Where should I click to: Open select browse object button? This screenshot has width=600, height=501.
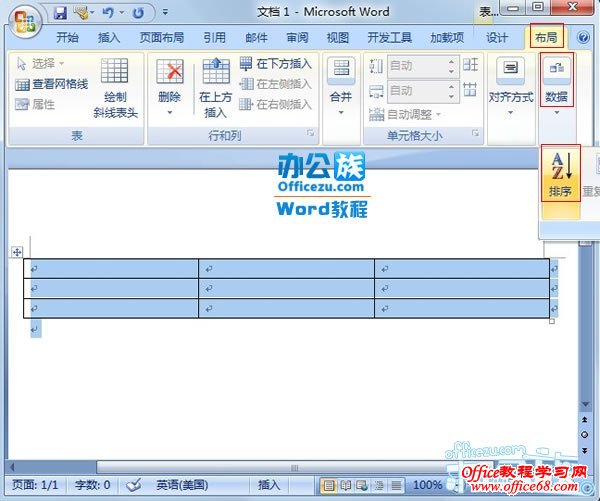click(585, 435)
